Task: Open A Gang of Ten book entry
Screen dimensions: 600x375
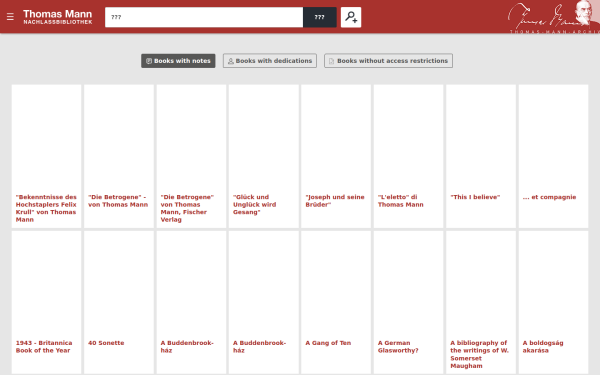Action: (328, 343)
